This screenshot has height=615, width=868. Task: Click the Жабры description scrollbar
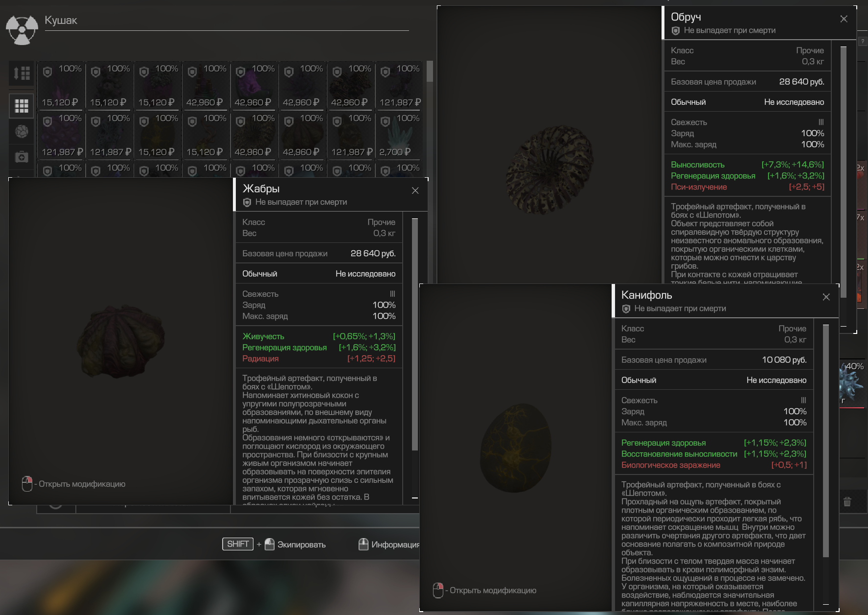[x=415, y=334]
